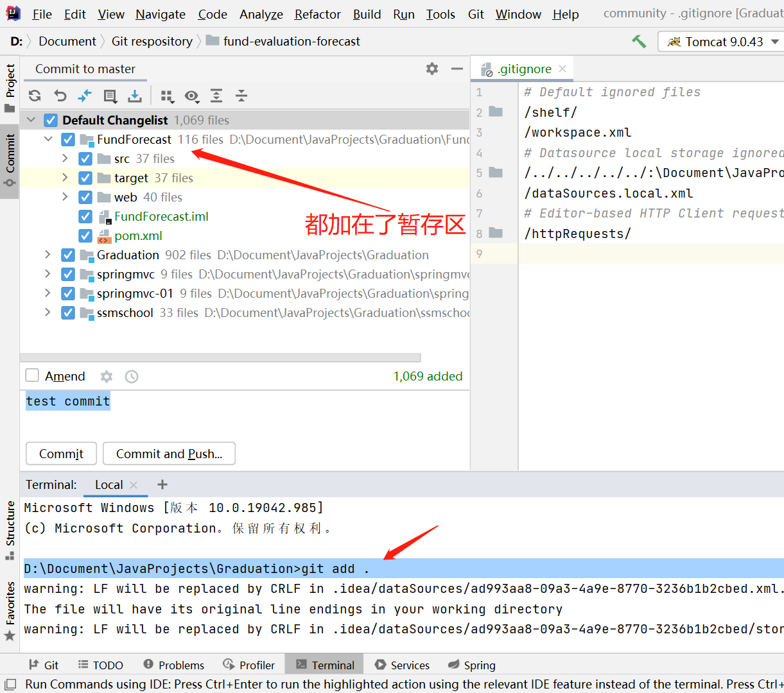Open the commit options gear beside Amend

tap(107, 377)
